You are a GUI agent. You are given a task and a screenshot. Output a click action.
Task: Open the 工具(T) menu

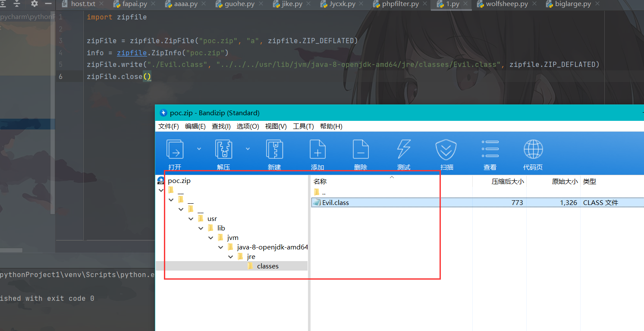coord(303,126)
